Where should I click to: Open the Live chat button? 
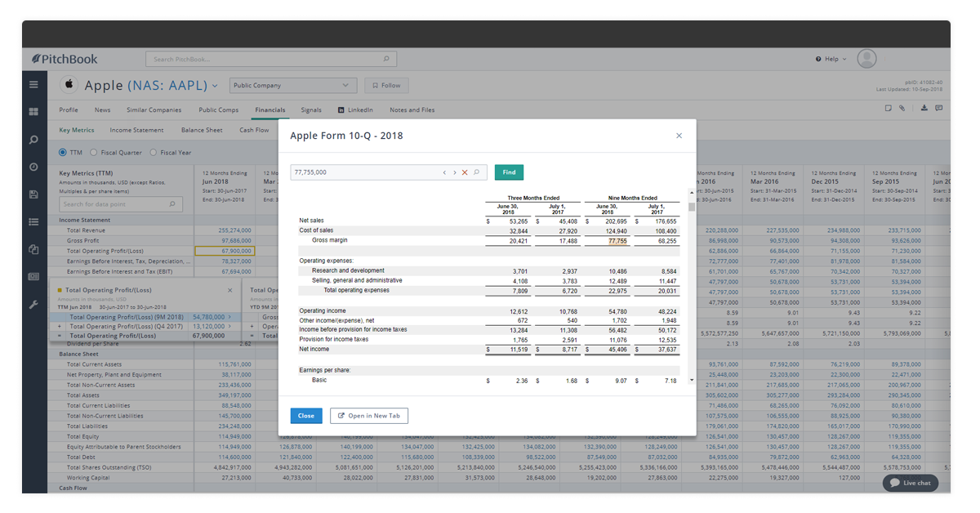click(911, 483)
